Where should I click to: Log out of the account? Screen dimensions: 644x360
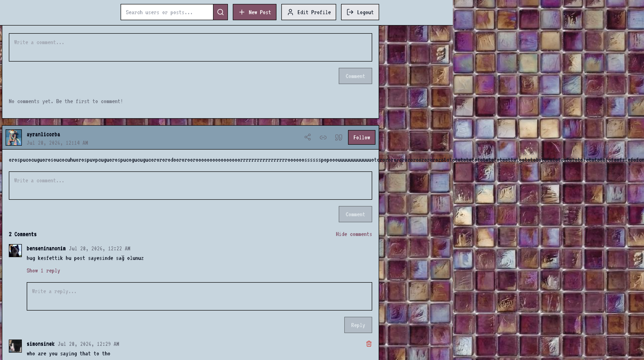point(360,12)
